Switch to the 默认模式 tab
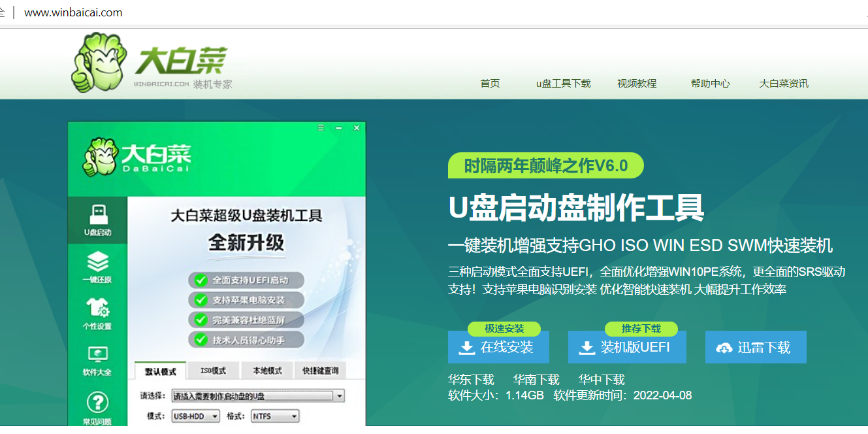 (161, 371)
